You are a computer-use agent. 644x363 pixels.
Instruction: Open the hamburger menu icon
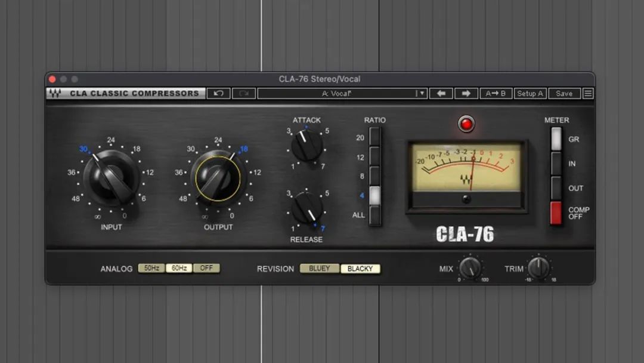[x=588, y=93]
